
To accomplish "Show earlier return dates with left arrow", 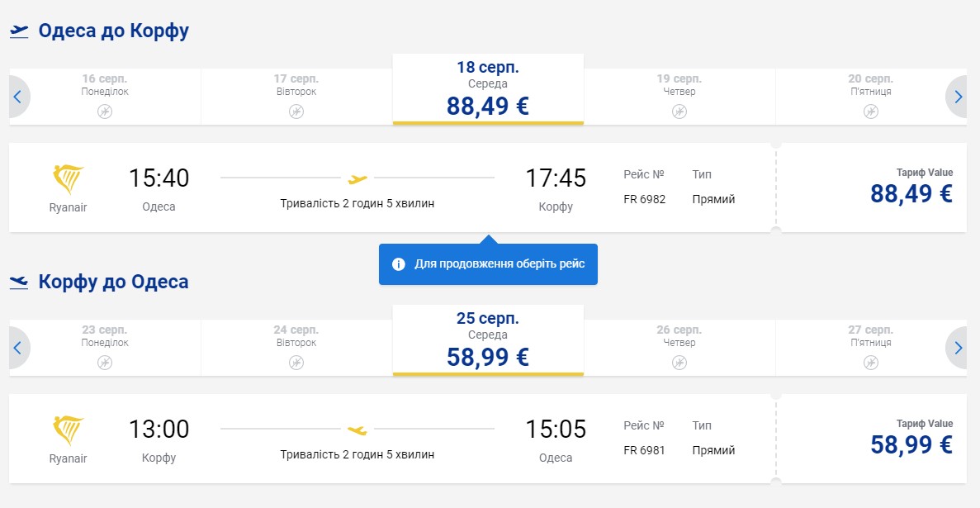I will tap(17, 348).
